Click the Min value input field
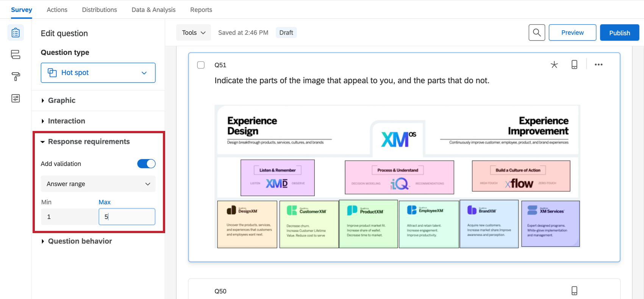 70,217
